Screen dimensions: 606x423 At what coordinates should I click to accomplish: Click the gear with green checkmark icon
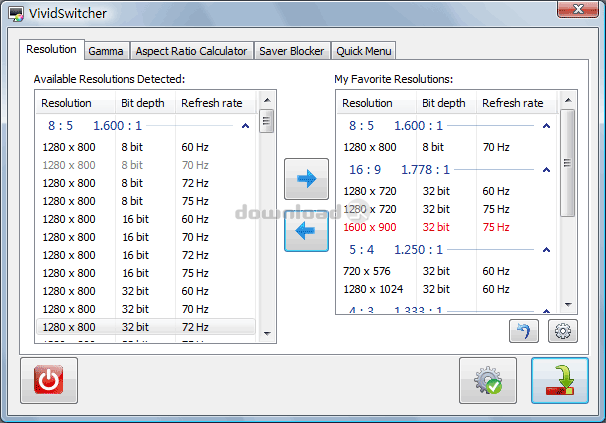point(488,381)
